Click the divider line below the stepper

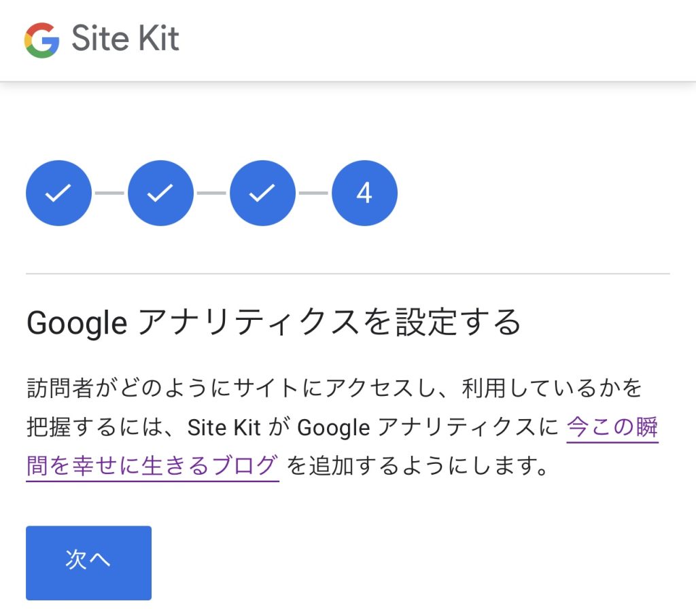coord(347,274)
